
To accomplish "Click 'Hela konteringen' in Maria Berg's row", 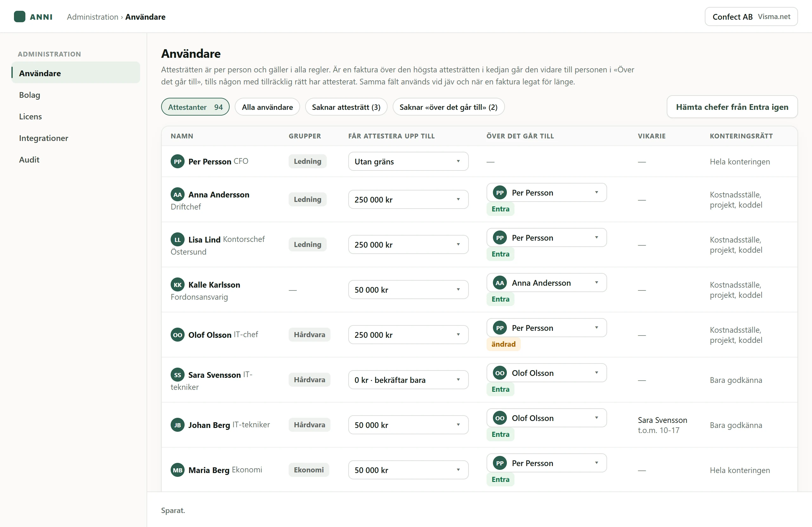I will 740,470.
